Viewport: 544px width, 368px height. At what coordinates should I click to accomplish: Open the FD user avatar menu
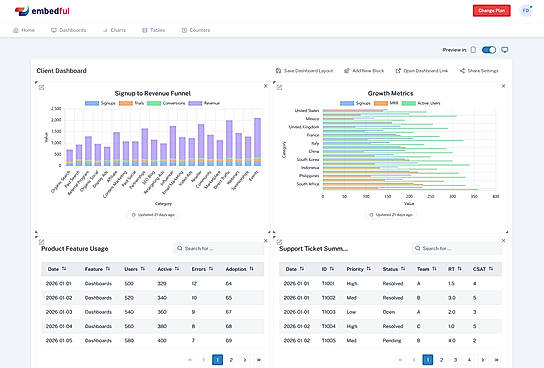pos(526,10)
